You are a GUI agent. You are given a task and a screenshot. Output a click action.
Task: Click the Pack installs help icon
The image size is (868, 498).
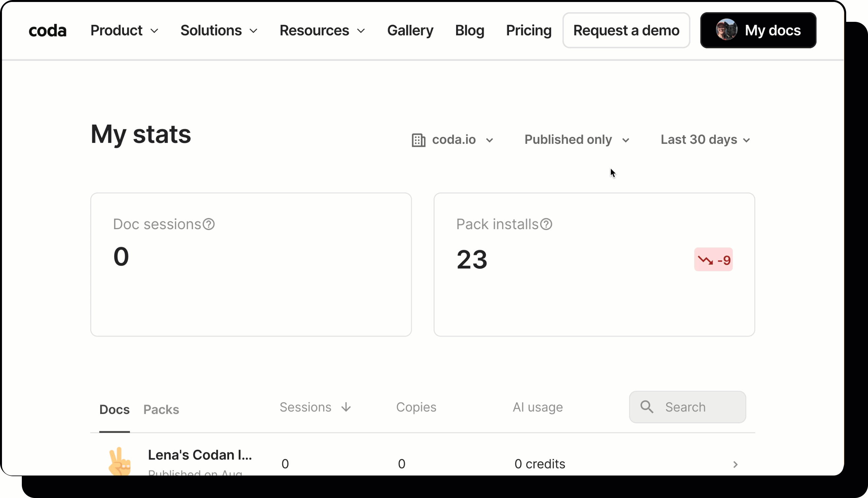[x=546, y=225]
